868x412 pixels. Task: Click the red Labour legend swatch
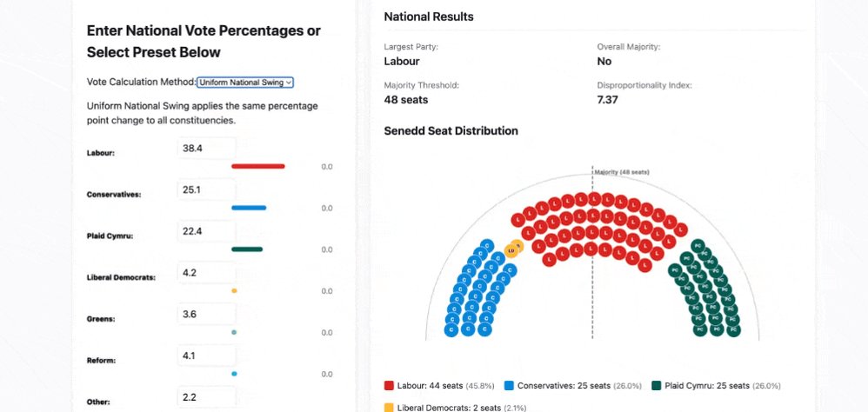tap(389, 386)
